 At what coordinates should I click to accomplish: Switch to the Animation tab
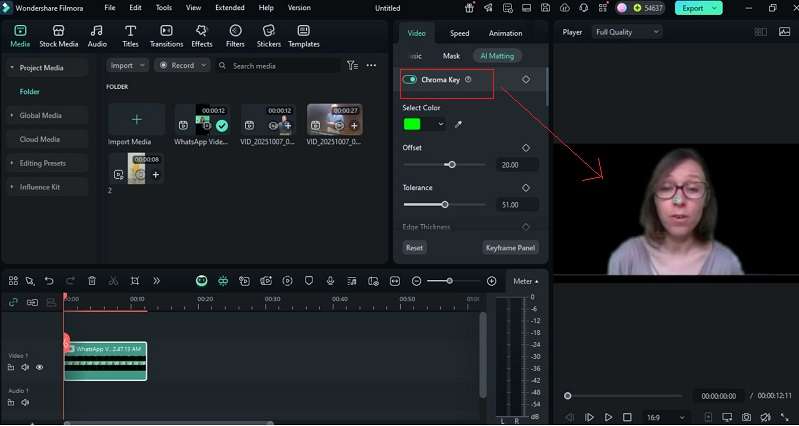click(x=505, y=33)
